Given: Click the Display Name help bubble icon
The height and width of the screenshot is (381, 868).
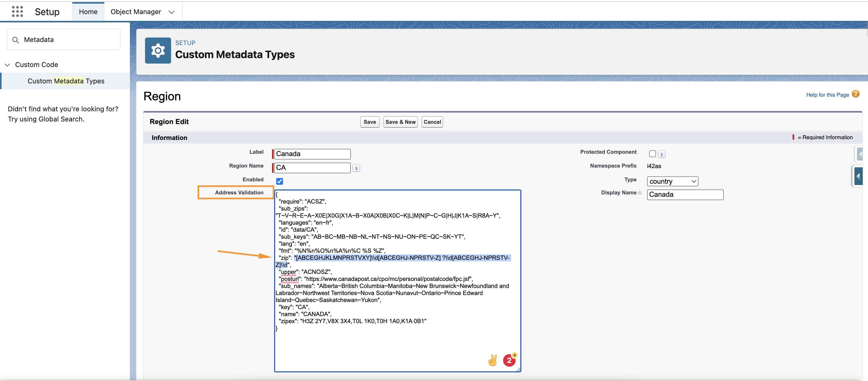Looking at the screenshot, I should [640, 193].
